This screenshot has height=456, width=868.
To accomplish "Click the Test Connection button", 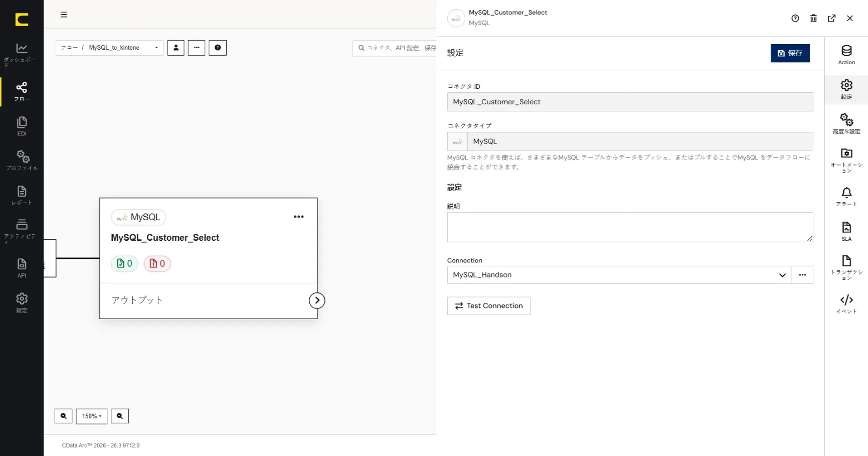I will [x=489, y=306].
